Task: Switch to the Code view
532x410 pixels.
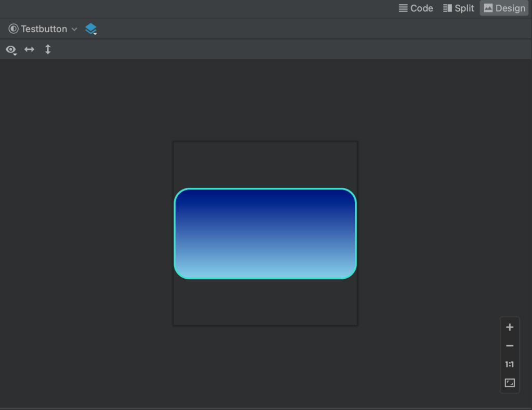Action: click(x=416, y=8)
